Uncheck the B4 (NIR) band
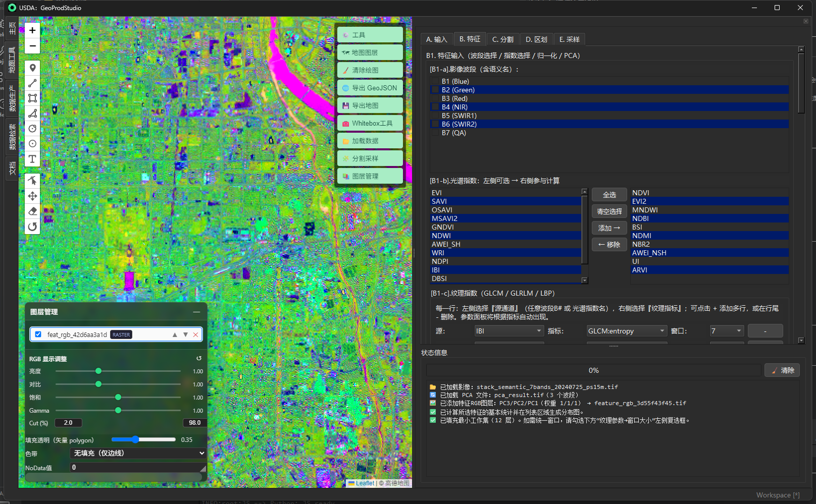 [x=436, y=106]
